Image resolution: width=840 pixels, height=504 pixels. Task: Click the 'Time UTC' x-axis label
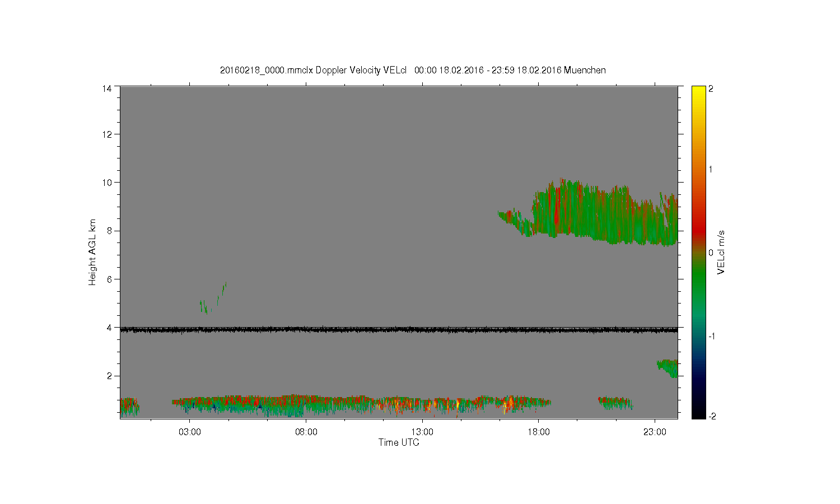click(x=398, y=442)
